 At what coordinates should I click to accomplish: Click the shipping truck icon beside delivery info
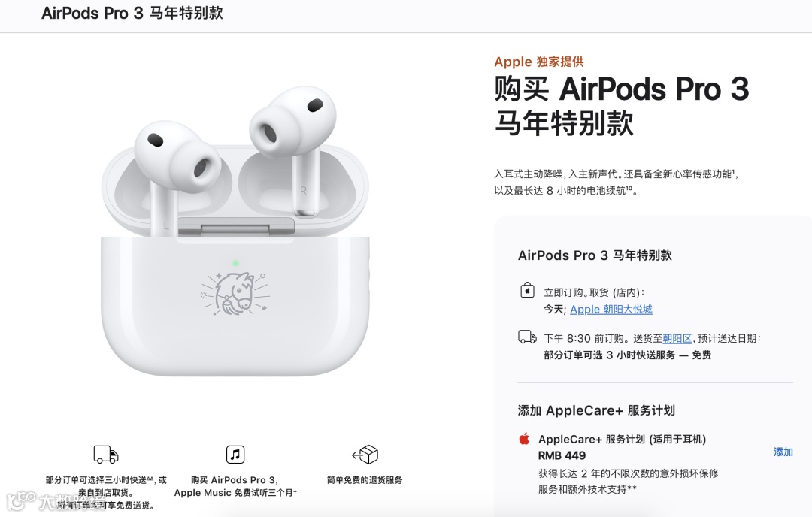click(527, 337)
